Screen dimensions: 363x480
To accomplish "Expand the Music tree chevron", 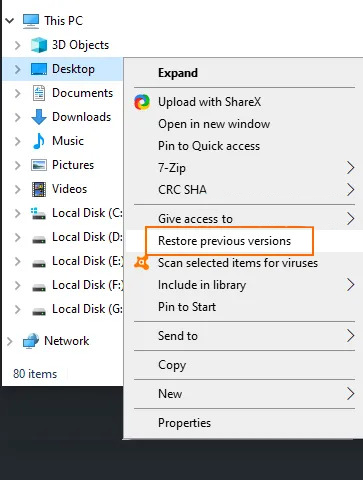I will [x=18, y=141].
